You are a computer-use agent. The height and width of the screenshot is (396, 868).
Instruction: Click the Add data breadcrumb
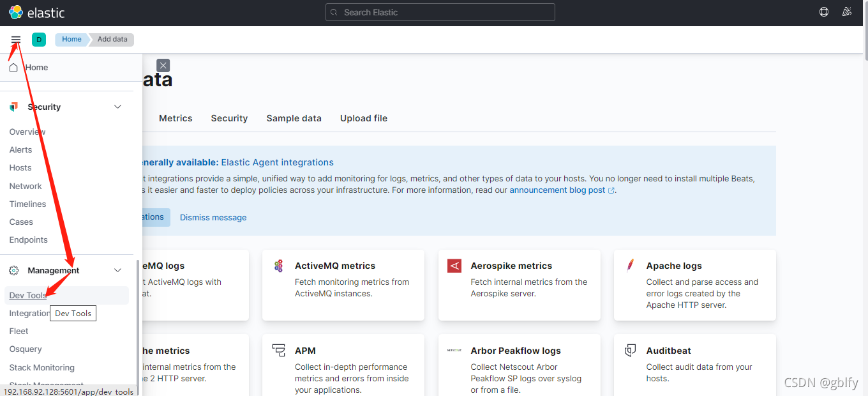tap(112, 40)
